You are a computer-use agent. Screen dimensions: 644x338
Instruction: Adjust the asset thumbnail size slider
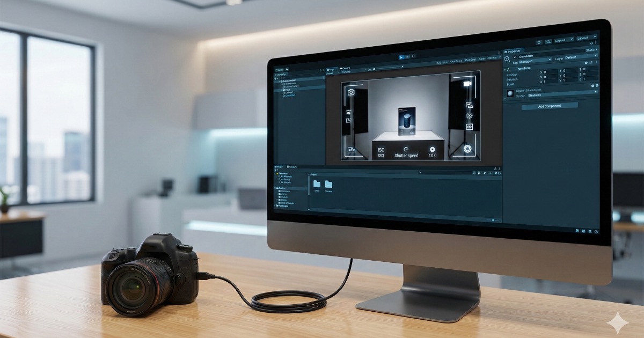493,220
